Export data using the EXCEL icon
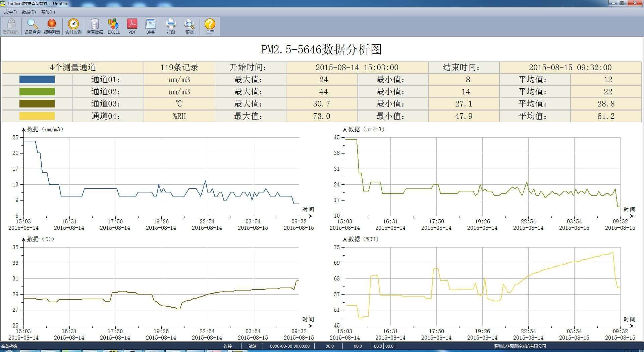Viewport: 644px width, 352px height. [113, 26]
